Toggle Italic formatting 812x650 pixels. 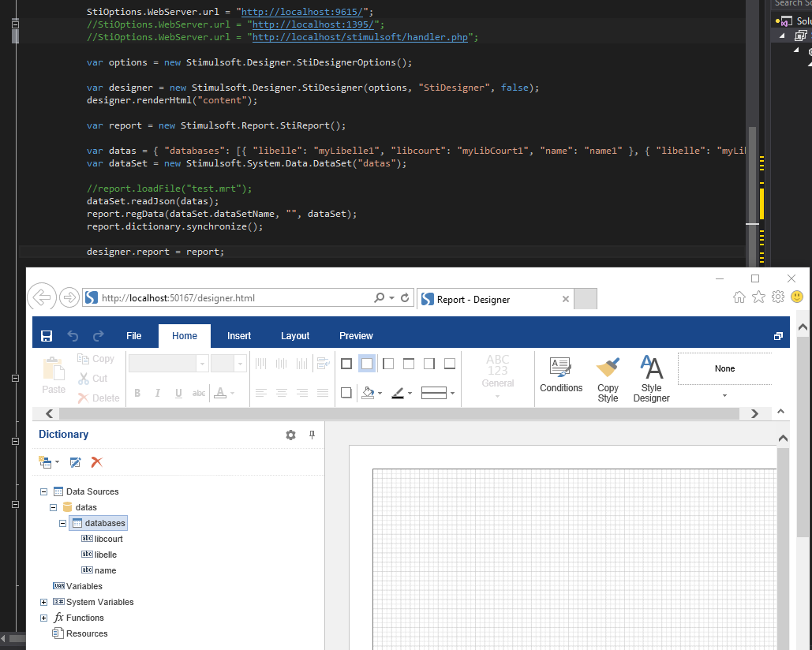(158, 394)
